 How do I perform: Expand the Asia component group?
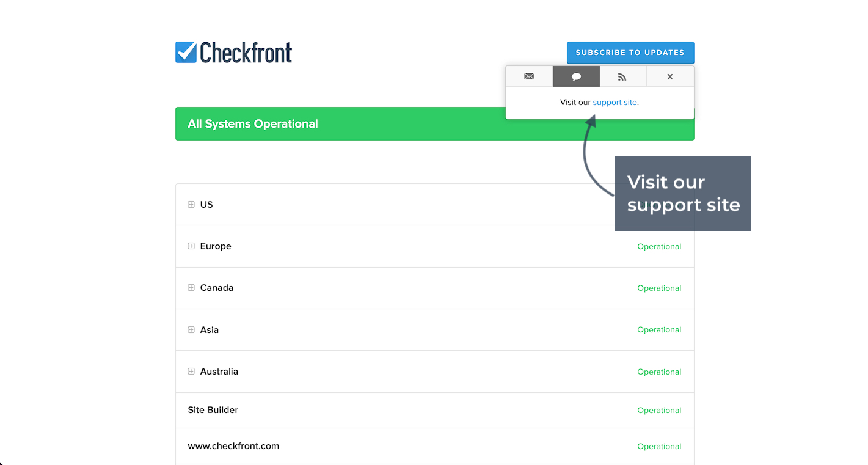191,330
